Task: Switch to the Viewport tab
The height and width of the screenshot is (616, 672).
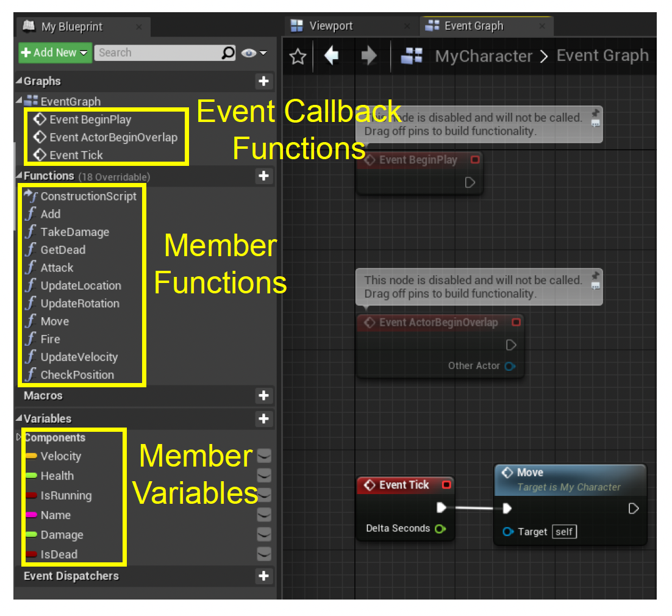Action: point(331,26)
